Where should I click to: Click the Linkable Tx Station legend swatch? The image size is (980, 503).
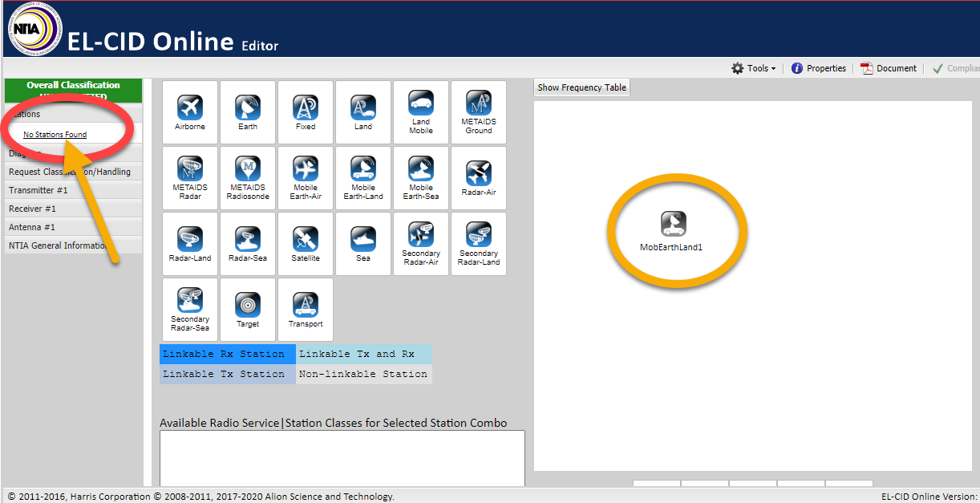(x=228, y=374)
